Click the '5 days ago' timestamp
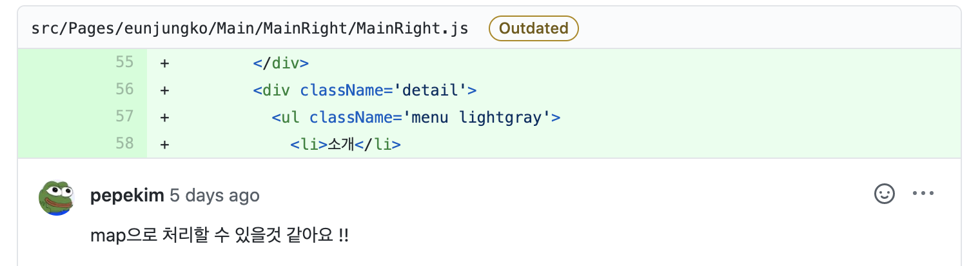980x266 pixels. pyautogui.click(x=215, y=196)
